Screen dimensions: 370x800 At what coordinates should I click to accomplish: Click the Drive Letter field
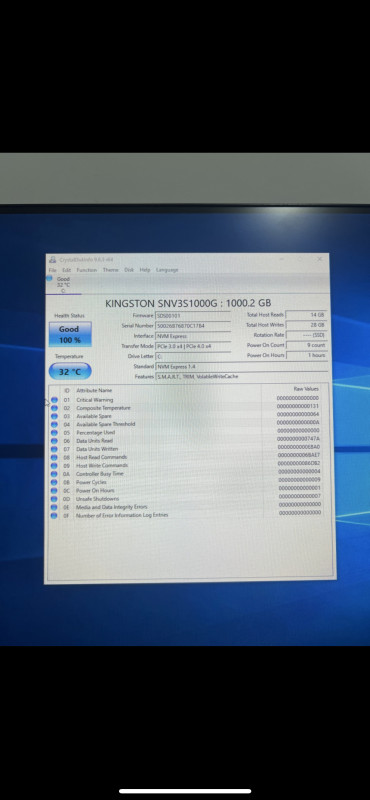(193, 357)
